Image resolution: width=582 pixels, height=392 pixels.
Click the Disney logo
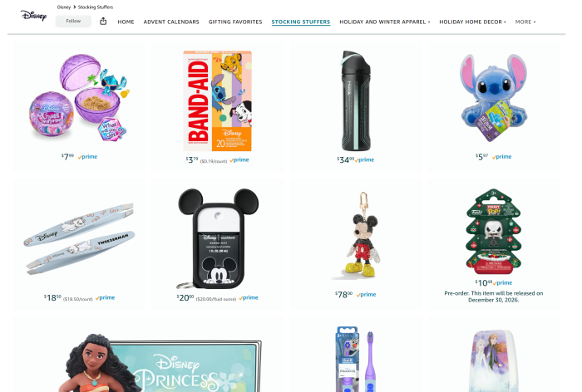tap(33, 16)
